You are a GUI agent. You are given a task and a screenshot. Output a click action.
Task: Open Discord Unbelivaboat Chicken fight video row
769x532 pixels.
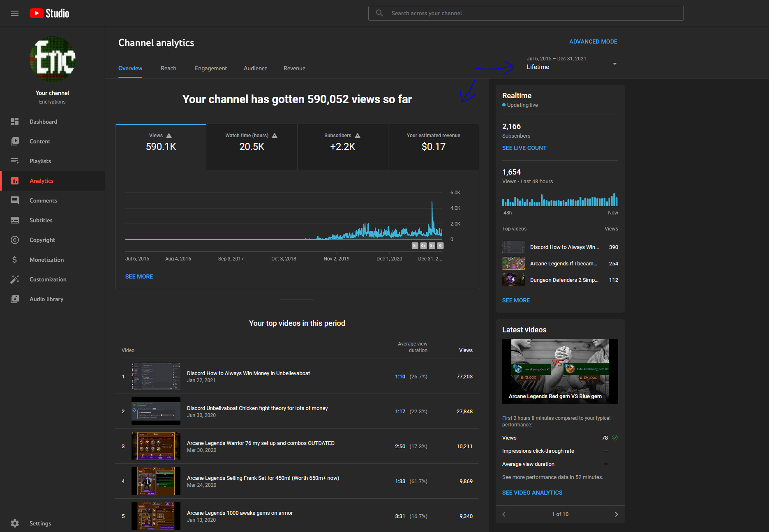(297, 411)
